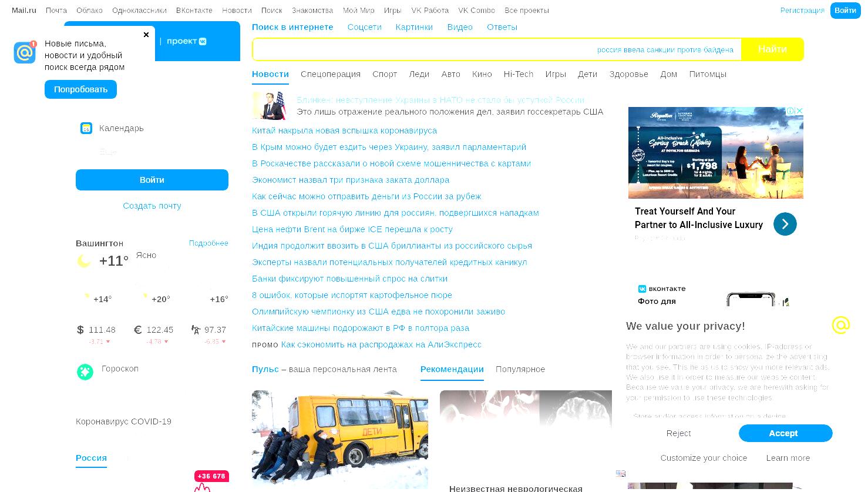Switch to the Спорт news tab
Viewport: 868px width, 492px height.
pyautogui.click(x=385, y=74)
